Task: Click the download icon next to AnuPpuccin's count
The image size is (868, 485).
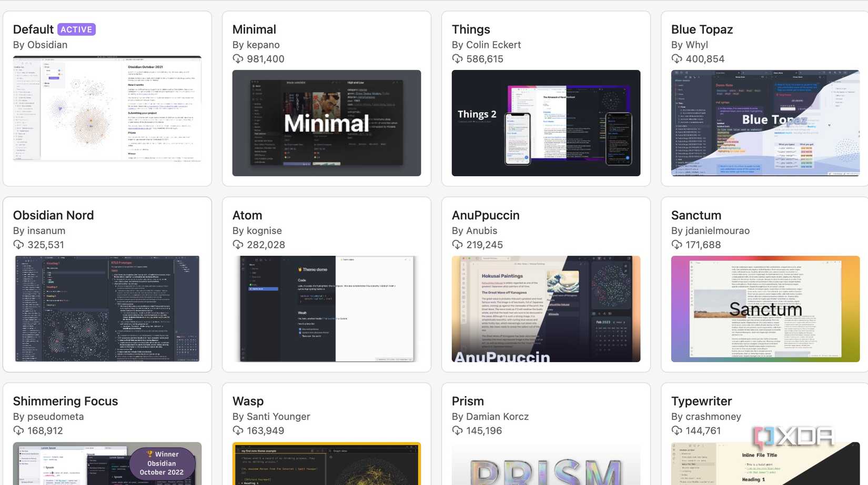Action: (456, 245)
